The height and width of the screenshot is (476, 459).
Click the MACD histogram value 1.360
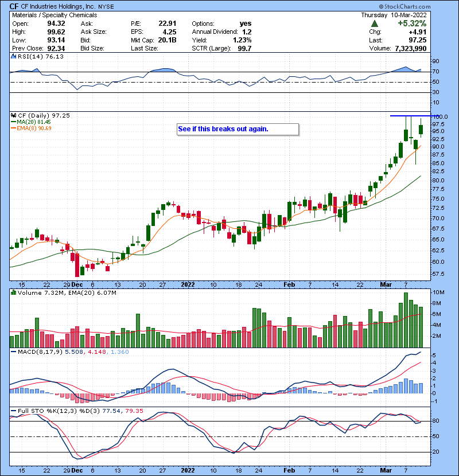coord(120,352)
